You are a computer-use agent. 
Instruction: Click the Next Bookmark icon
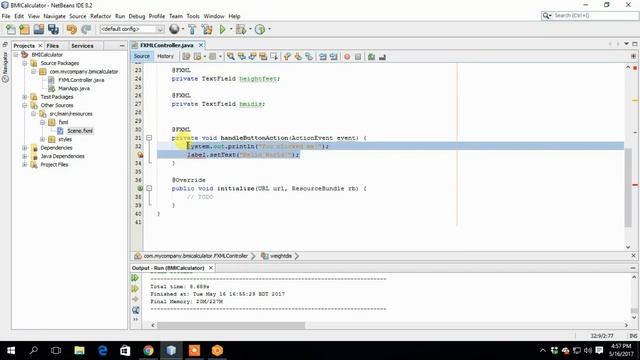pos(298,57)
